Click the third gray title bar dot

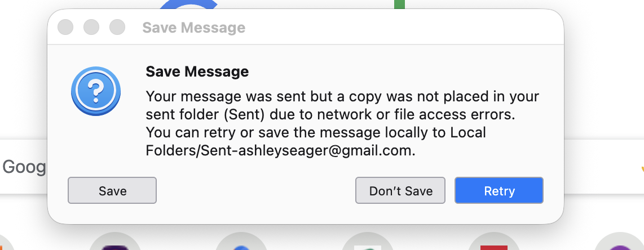117,27
